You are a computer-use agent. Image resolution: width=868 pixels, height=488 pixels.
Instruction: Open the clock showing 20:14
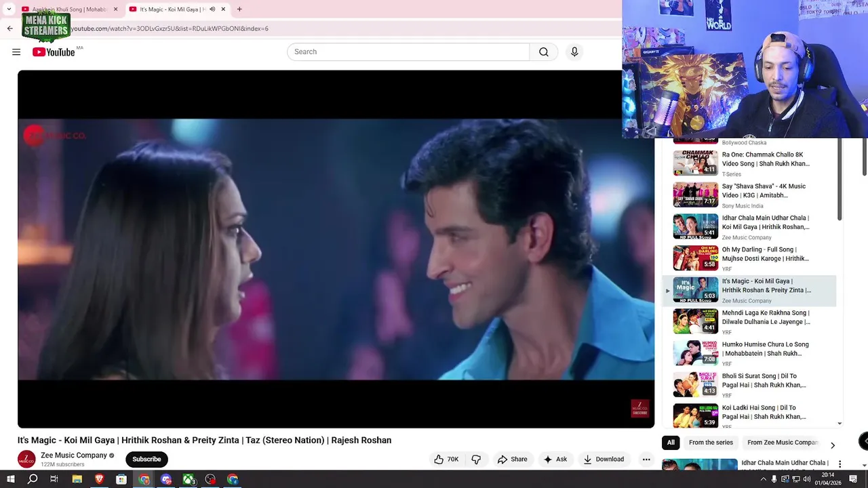[x=828, y=479]
